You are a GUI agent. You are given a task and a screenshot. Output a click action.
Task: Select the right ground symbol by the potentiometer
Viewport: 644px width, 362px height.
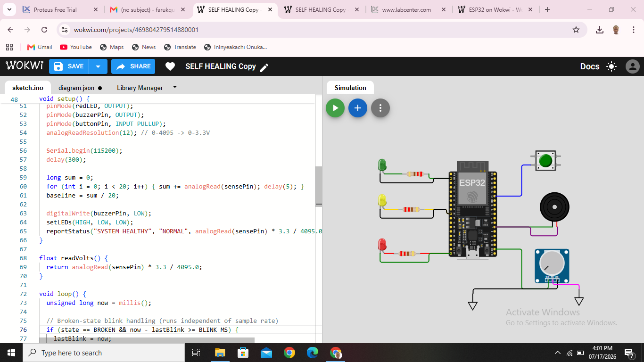[x=579, y=301]
